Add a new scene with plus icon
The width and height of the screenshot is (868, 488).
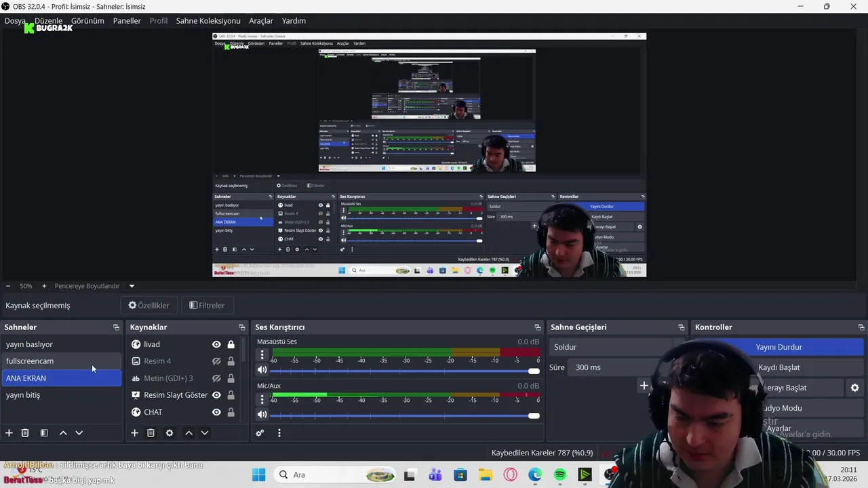[x=9, y=433]
